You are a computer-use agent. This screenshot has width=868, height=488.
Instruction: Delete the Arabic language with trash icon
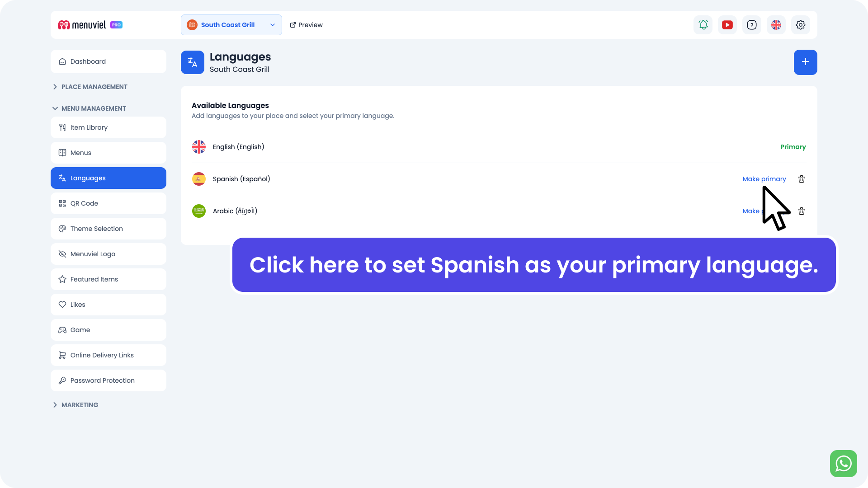802,211
